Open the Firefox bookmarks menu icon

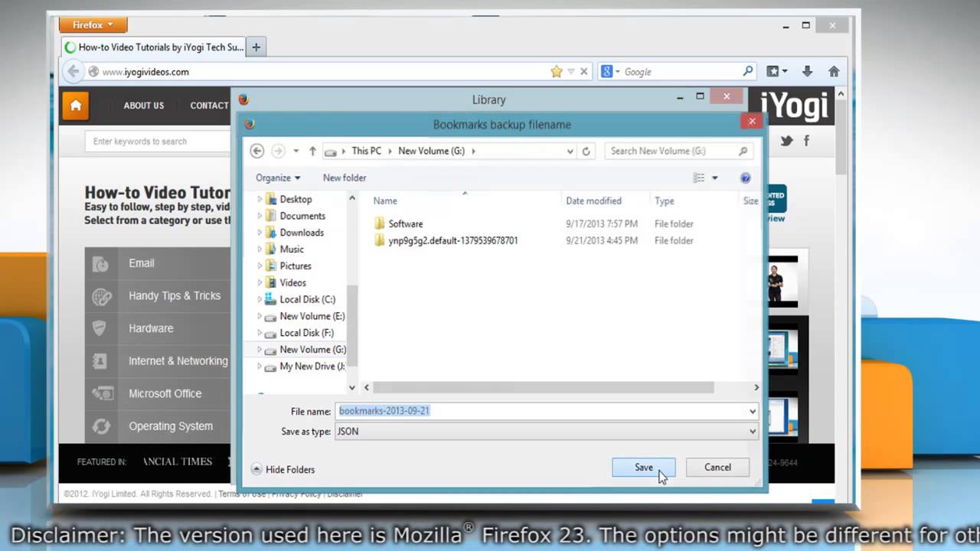click(777, 71)
